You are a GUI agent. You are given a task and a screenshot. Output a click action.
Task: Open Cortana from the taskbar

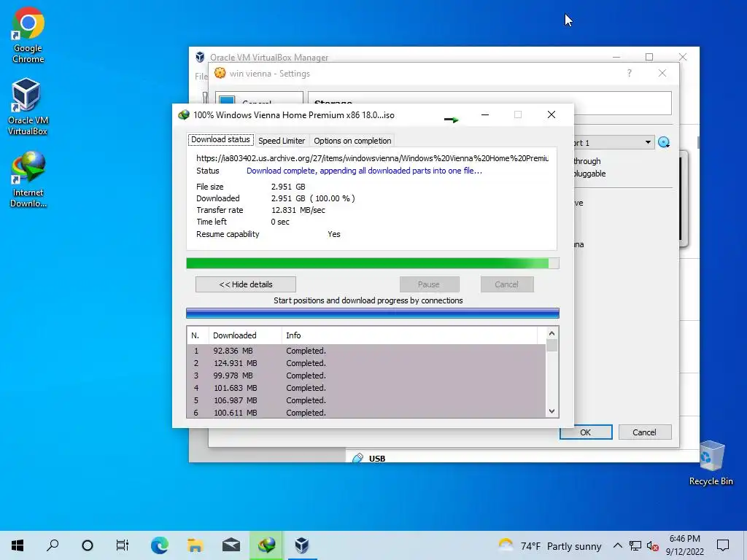pos(88,545)
